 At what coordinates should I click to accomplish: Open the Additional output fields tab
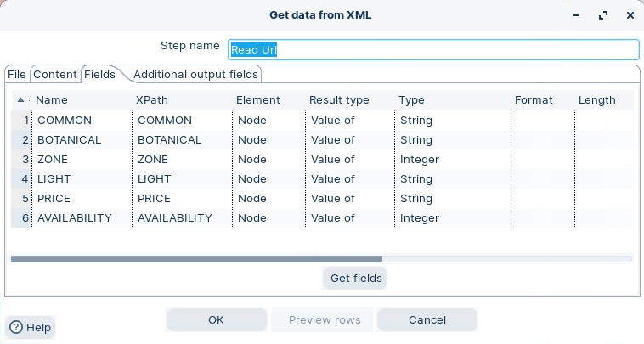click(195, 75)
